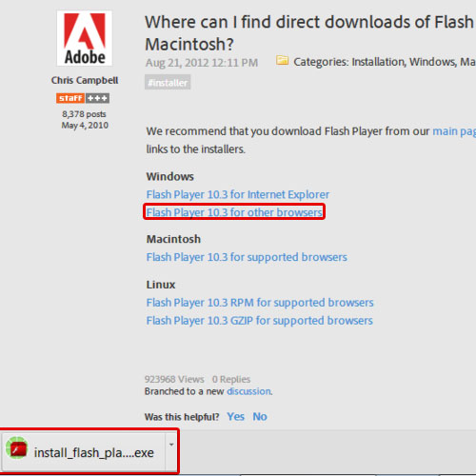Open Flash Player 10.3 GZIP link
Viewport: 476px width, 476px height.
click(259, 321)
